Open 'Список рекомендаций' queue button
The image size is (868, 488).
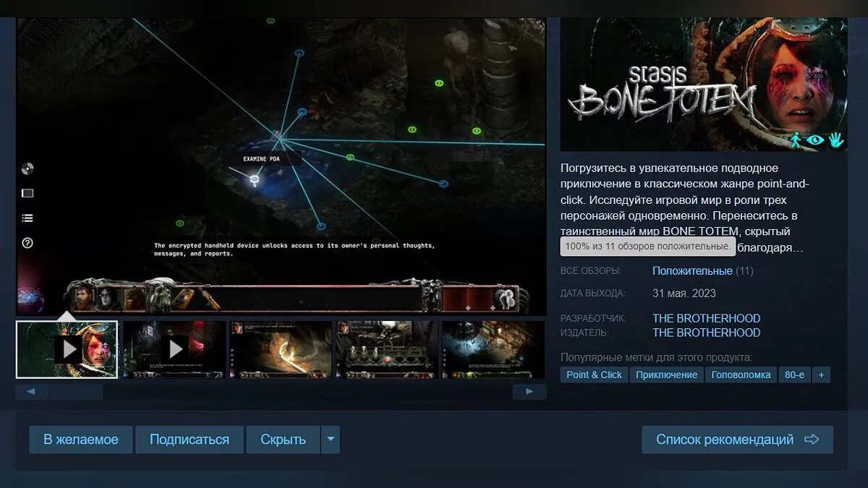click(737, 440)
